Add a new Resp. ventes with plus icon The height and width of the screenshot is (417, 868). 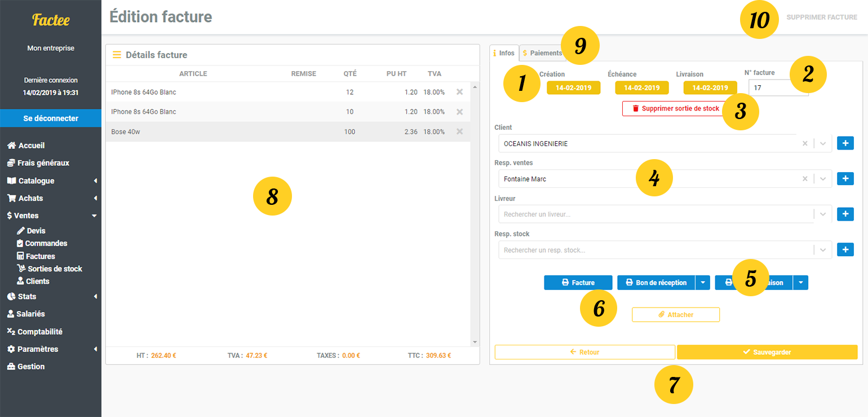click(845, 179)
